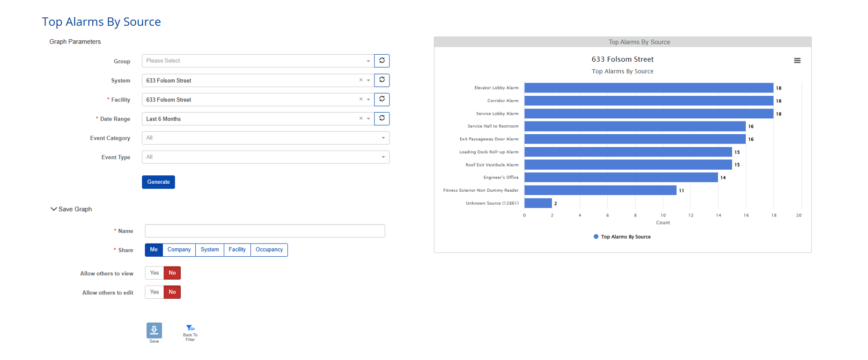868x360 pixels.
Task: Set Allow others to view to Yes
Action: click(x=154, y=273)
